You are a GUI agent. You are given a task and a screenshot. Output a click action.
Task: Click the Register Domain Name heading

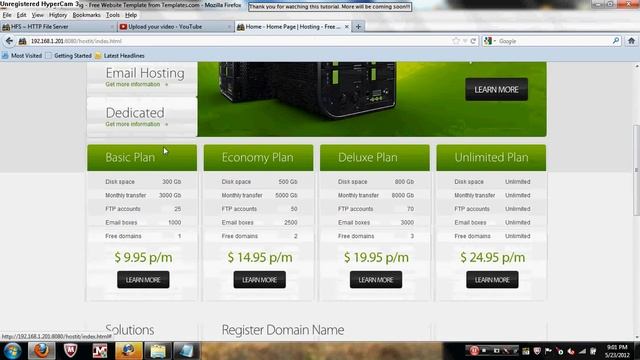[283, 330]
